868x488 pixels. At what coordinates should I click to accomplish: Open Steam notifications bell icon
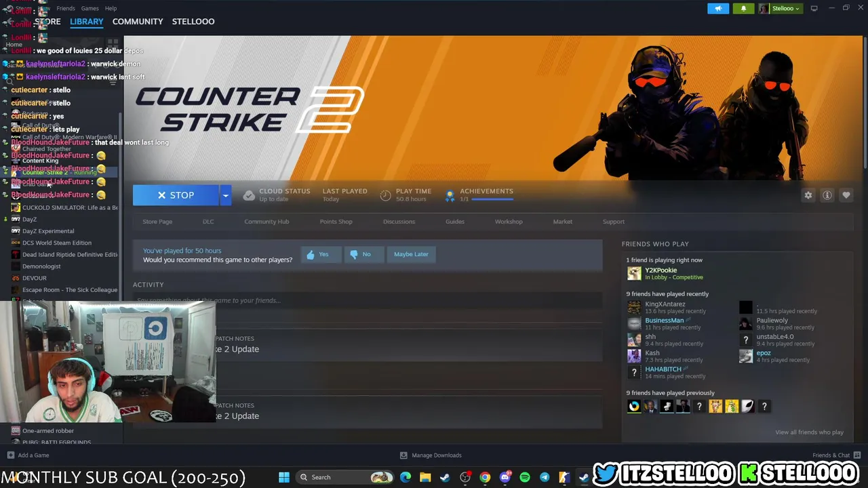click(743, 8)
